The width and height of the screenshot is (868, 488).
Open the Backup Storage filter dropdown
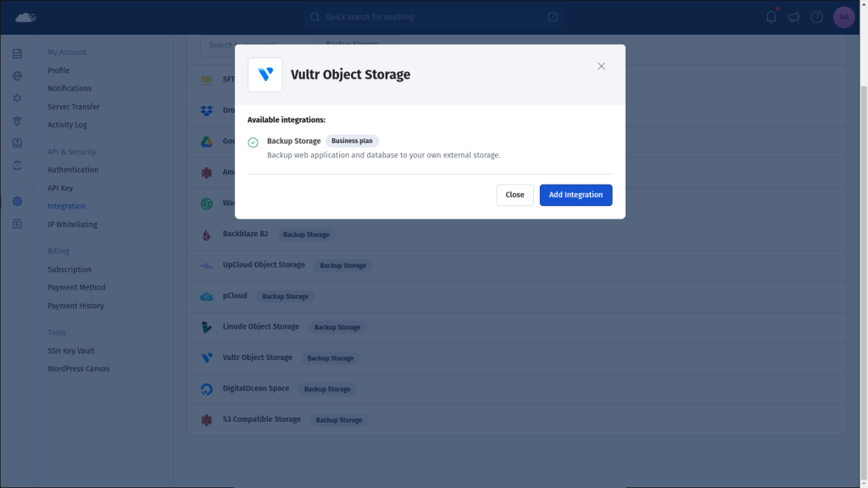[x=357, y=44]
